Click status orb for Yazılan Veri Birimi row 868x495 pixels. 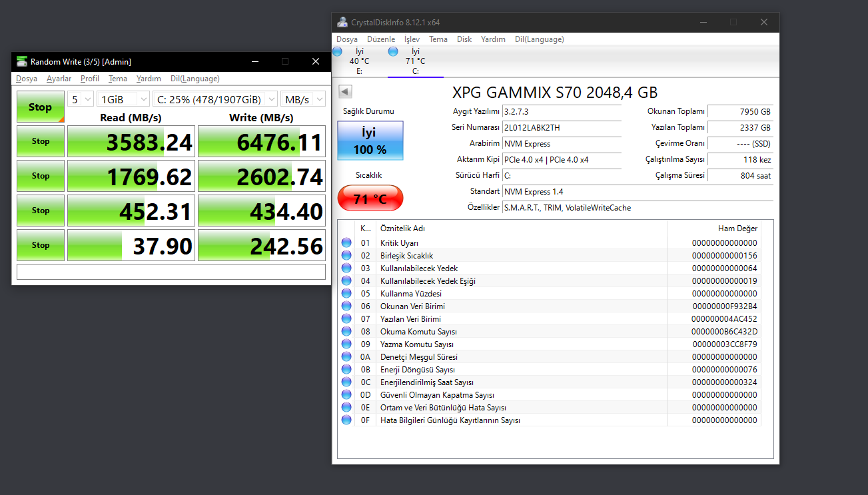click(346, 318)
